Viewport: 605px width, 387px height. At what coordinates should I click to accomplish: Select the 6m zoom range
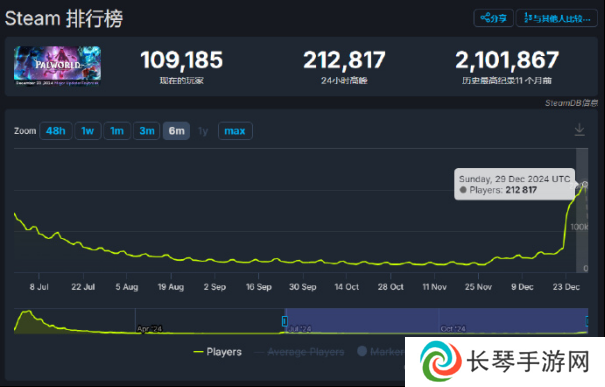point(176,131)
